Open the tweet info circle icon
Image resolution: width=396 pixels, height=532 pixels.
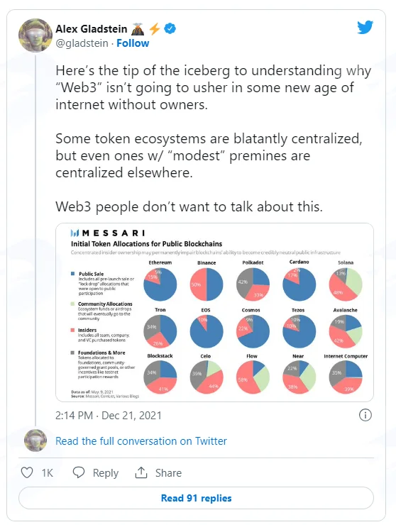click(365, 415)
